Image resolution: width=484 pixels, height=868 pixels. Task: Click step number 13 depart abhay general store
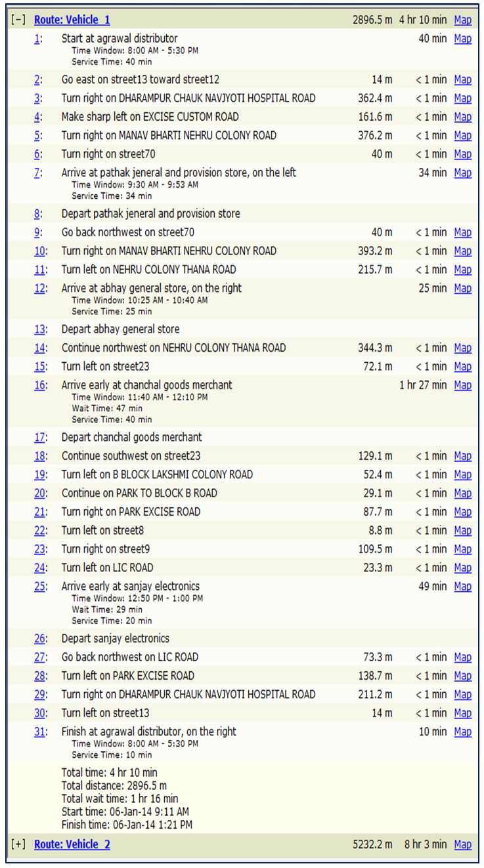(x=41, y=329)
